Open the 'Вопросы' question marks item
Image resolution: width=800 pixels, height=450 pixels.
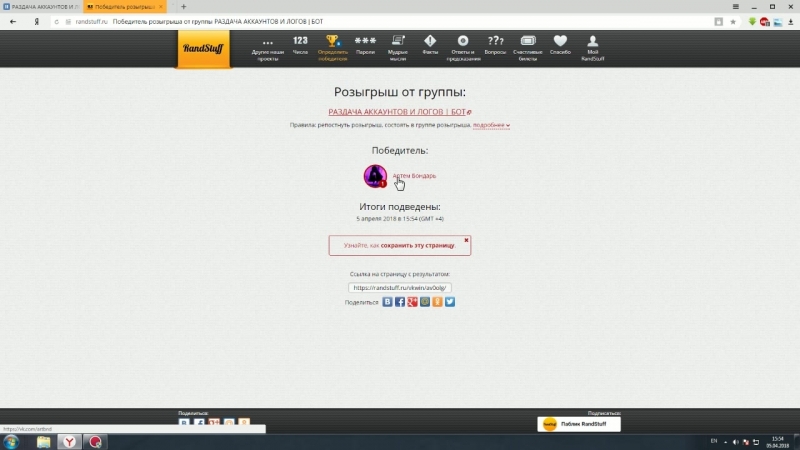(495, 45)
